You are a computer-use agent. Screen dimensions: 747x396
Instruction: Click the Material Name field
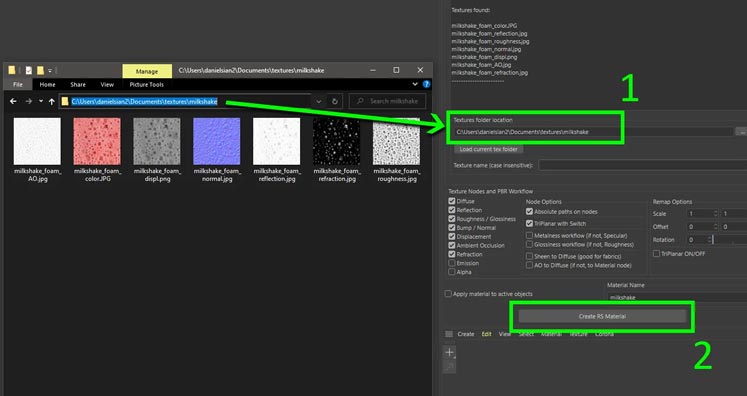(x=677, y=297)
